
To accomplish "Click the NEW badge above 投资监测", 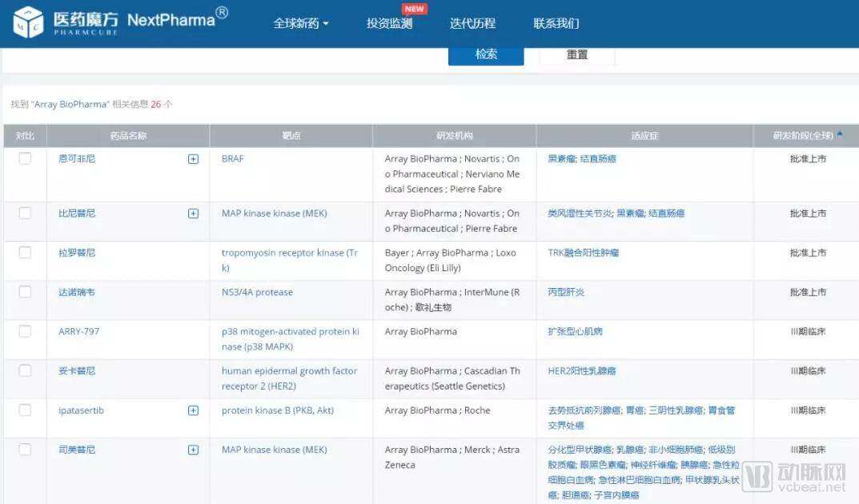I will click(x=414, y=9).
